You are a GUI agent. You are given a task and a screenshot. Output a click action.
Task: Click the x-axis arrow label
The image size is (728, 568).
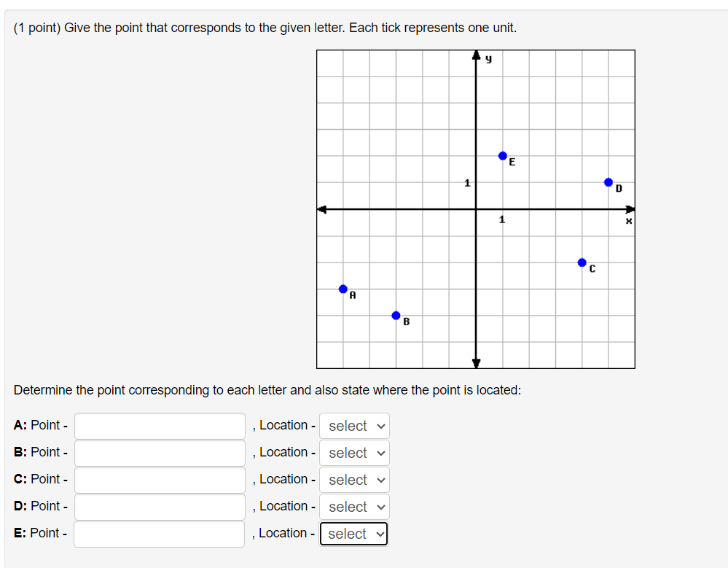[x=627, y=219]
